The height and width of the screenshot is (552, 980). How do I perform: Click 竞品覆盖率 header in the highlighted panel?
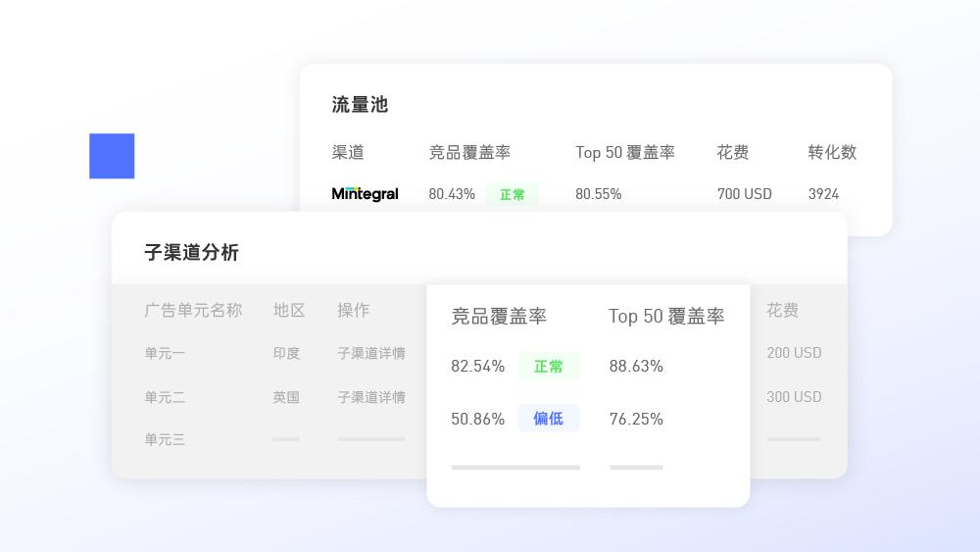pyautogui.click(x=499, y=317)
